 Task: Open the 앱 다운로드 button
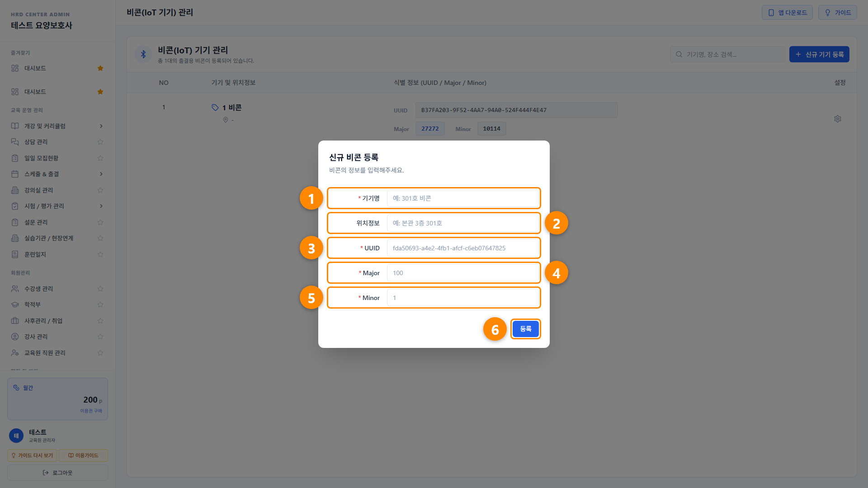pyautogui.click(x=787, y=13)
